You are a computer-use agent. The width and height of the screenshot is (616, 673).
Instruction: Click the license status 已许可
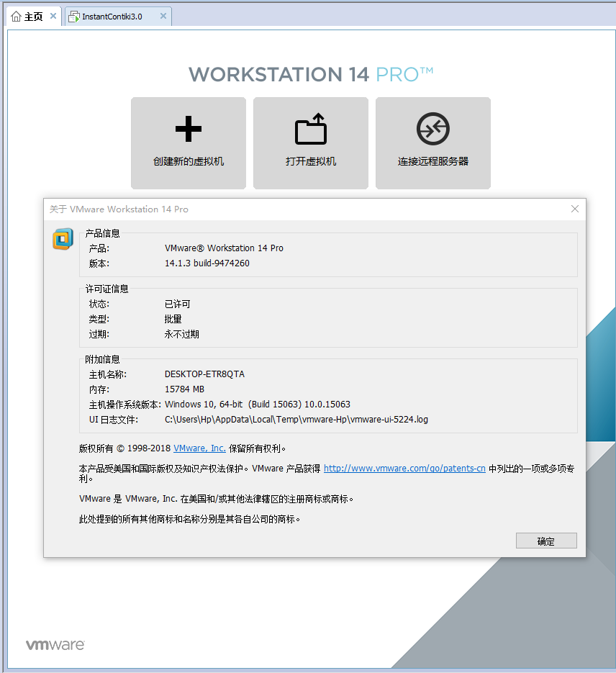[x=177, y=304]
